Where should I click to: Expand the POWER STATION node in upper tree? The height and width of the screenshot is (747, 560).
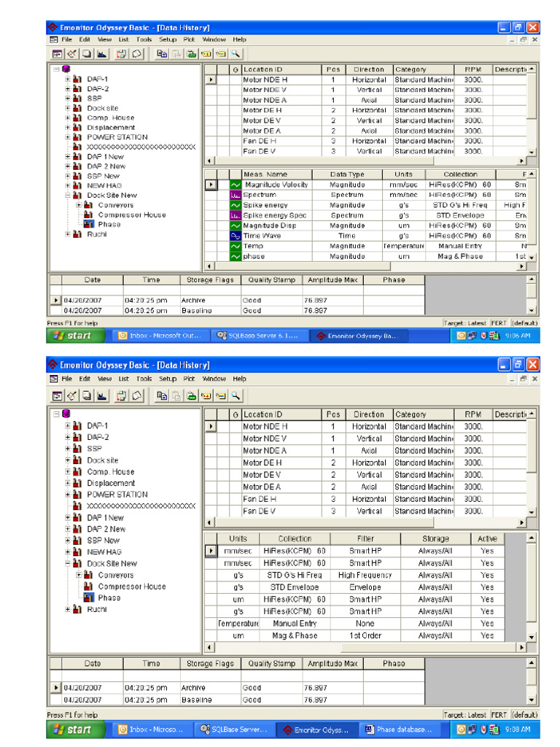pos(68,137)
